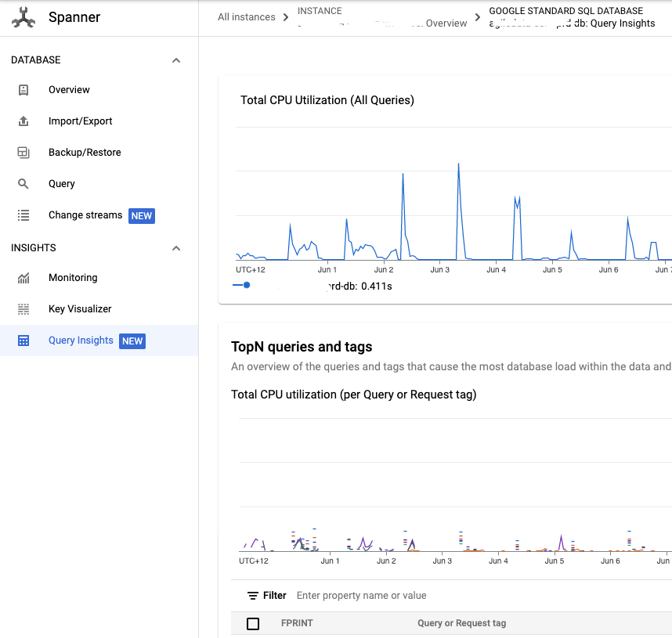Click the blue legend marker for rd-db
Image resolution: width=672 pixels, height=638 pixels.
click(242, 286)
